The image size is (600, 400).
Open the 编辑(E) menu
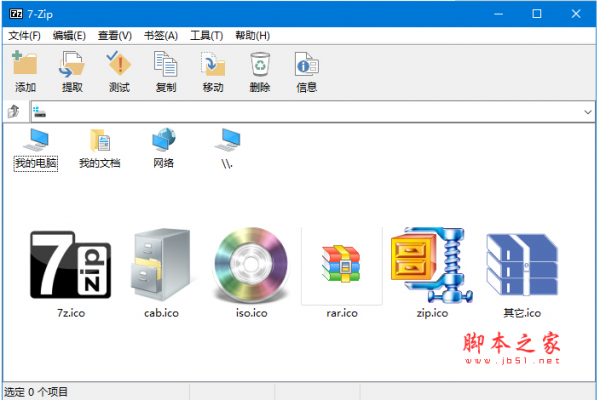[69, 36]
